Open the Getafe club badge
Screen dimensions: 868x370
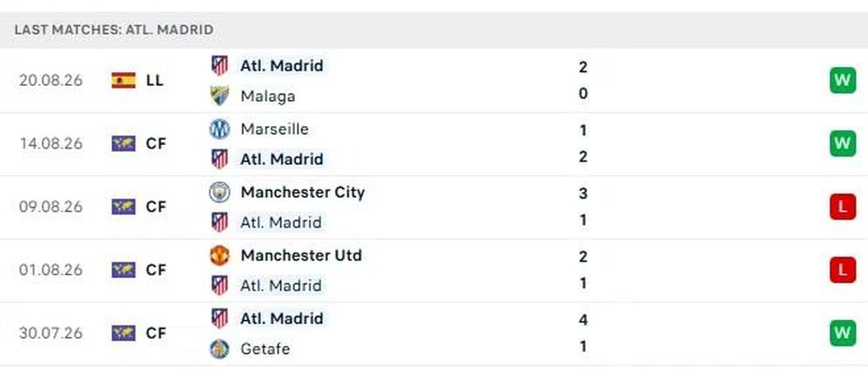(x=220, y=348)
